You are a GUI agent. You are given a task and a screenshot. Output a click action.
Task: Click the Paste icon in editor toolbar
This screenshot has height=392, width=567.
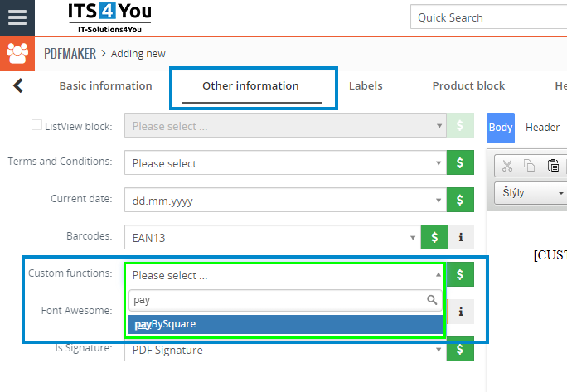tap(553, 165)
